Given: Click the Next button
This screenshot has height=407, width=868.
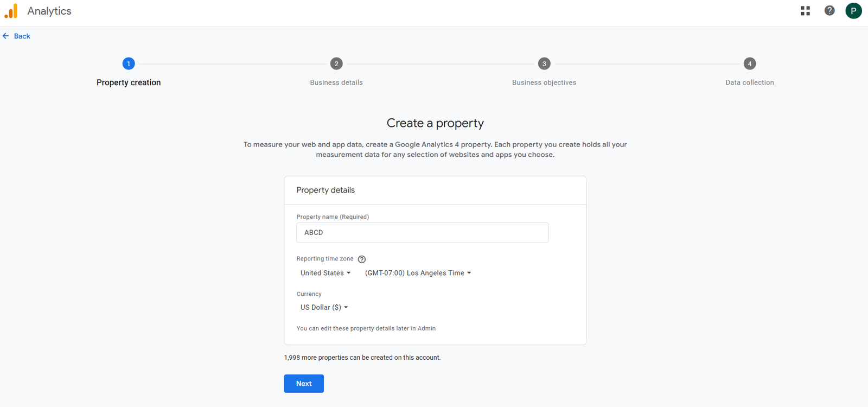Looking at the screenshot, I should [x=303, y=383].
